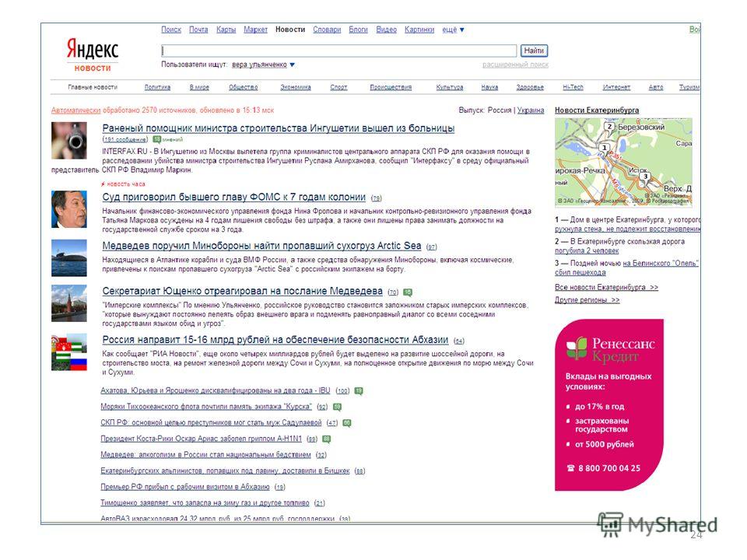Switch to Hi-Tech category
The image size is (747, 560).
(573, 87)
